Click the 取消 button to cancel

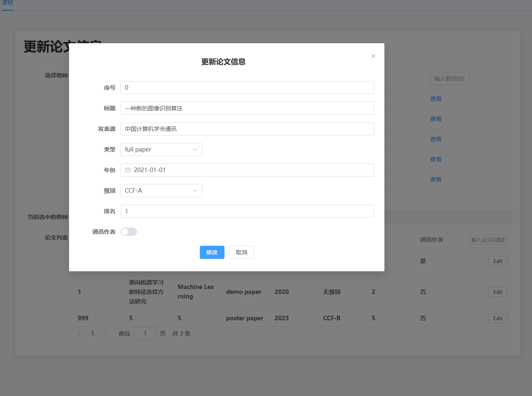(241, 252)
